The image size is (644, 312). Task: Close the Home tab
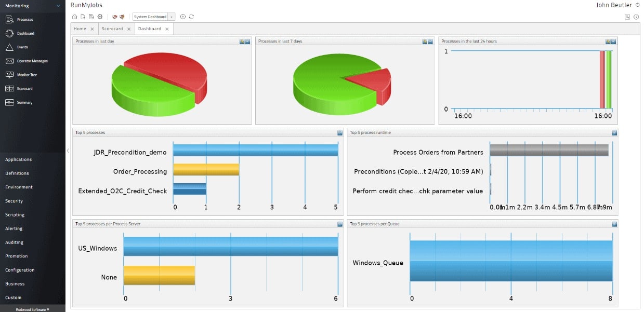92,29
